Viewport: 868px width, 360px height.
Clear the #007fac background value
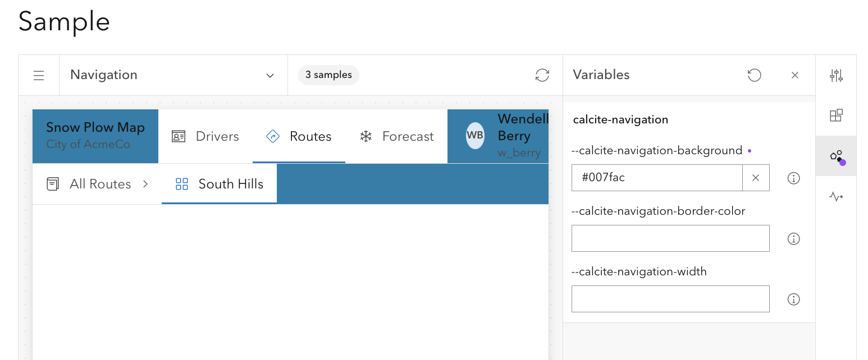tap(756, 178)
